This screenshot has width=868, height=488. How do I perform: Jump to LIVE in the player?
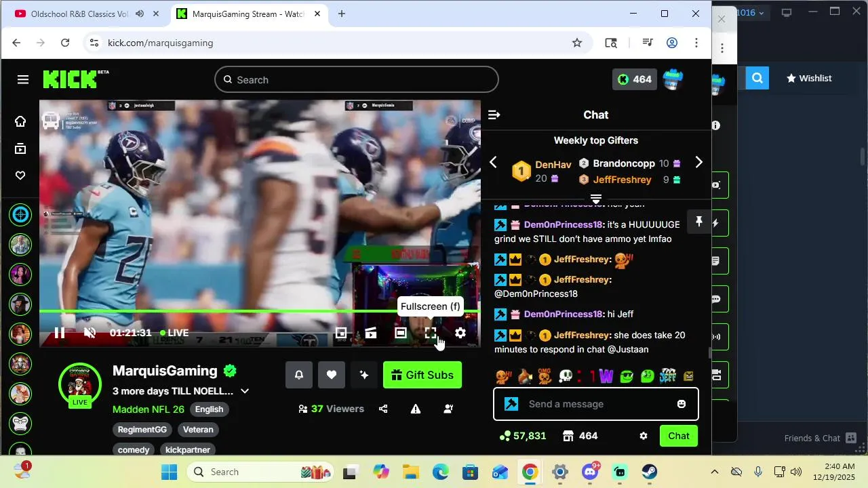coord(174,333)
